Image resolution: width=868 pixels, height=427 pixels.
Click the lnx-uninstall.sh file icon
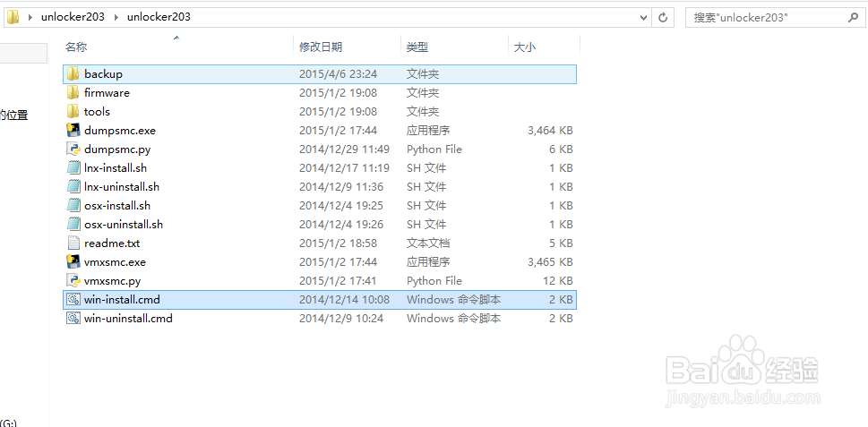pos(73,186)
